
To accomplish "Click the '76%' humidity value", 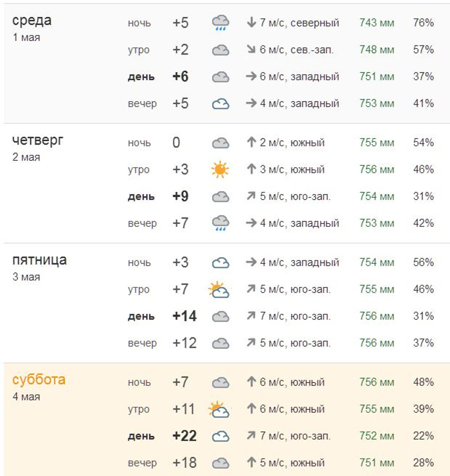I will coord(424,23).
